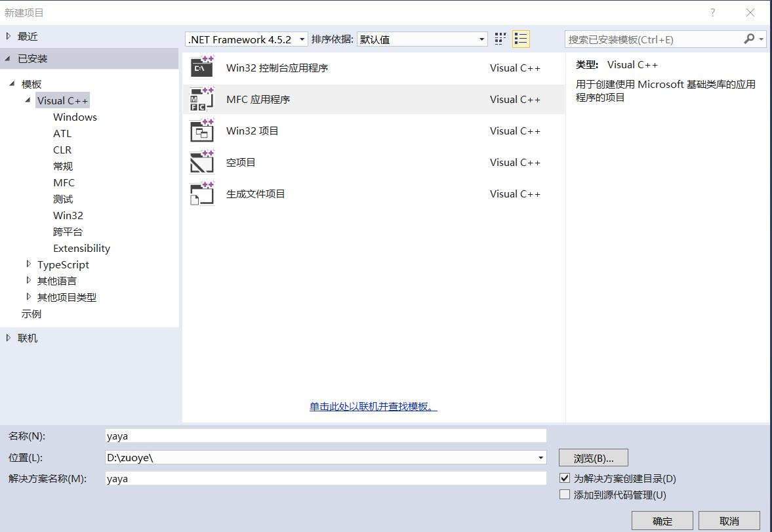Click the Win32 项目 template icon
The image size is (772, 532).
202,131
